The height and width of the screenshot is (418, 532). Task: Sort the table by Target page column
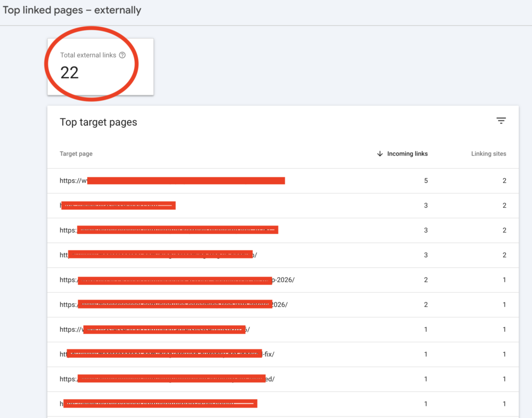(x=76, y=154)
